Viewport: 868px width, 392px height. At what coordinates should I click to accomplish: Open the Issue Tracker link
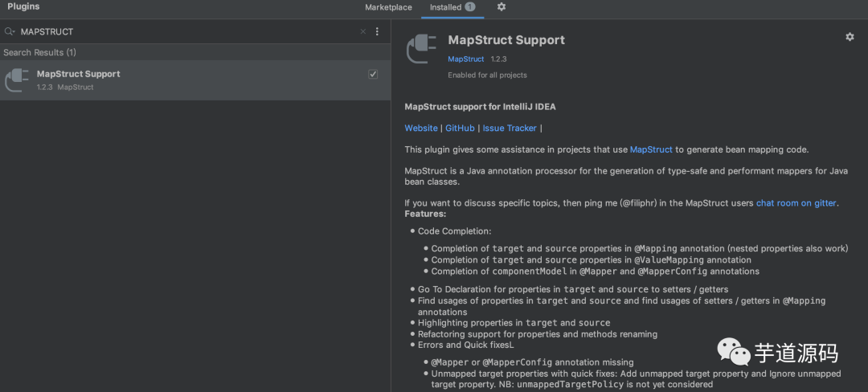pyautogui.click(x=510, y=128)
